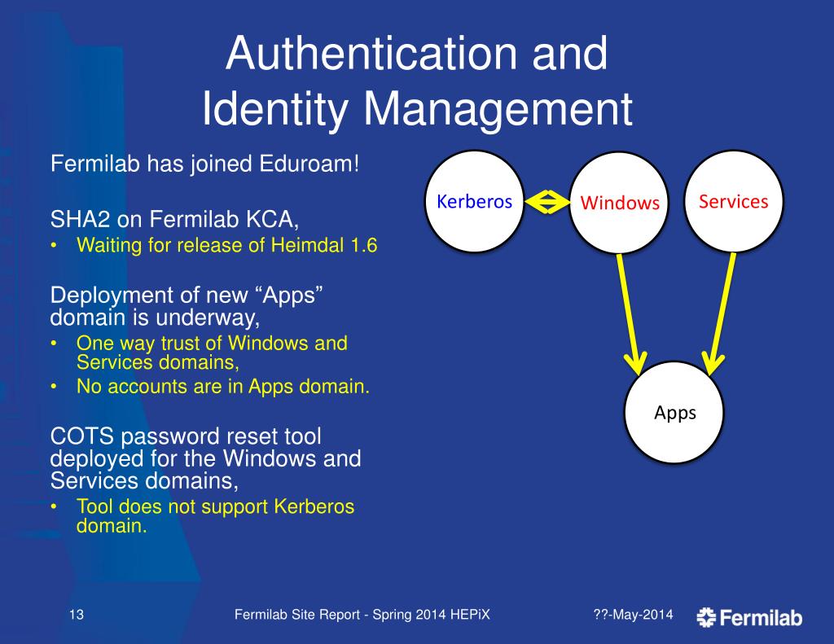Select the Windows circle node
The width and height of the screenshot is (834, 644).
point(619,203)
